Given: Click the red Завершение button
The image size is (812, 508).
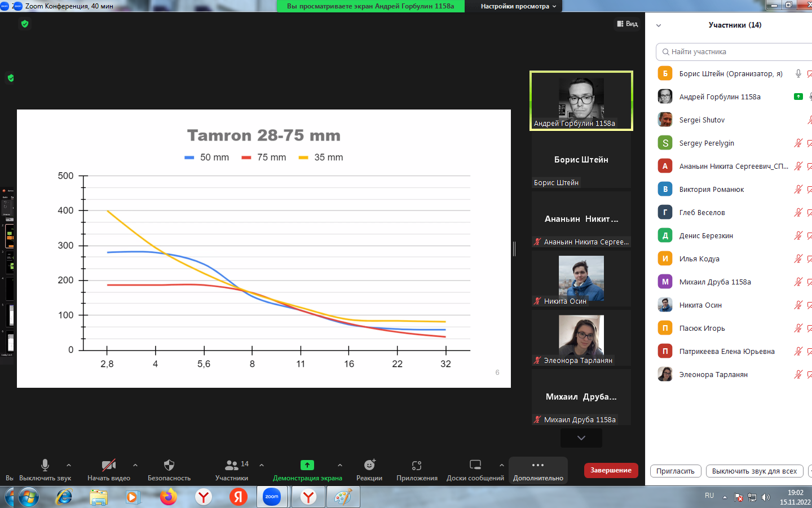Looking at the screenshot, I should tap(611, 470).
